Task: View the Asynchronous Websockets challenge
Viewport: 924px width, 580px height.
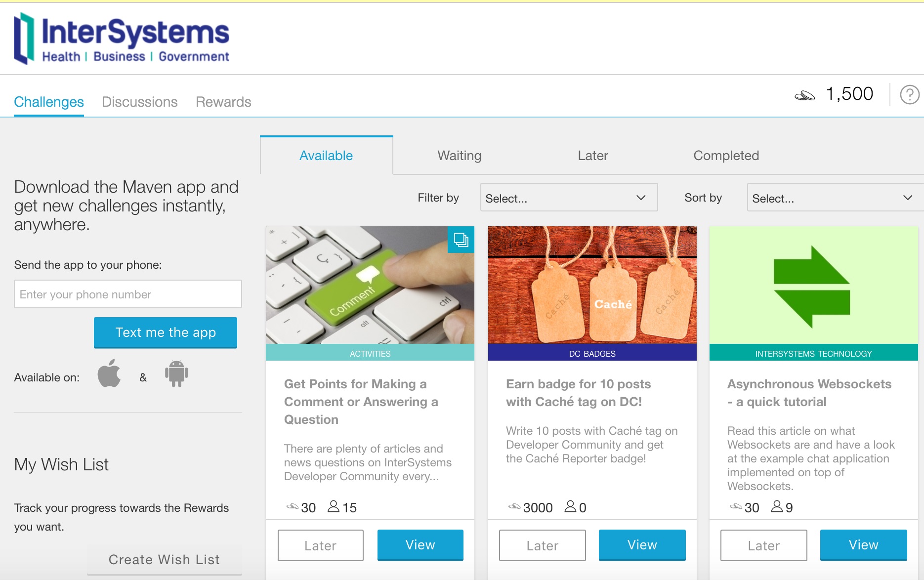Action: coord(864,545)
